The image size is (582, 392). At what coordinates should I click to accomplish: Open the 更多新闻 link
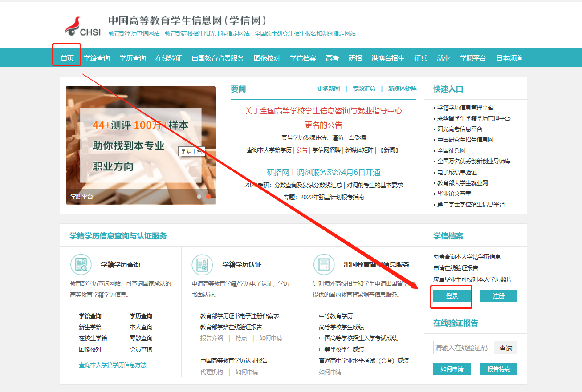[328, 89]
